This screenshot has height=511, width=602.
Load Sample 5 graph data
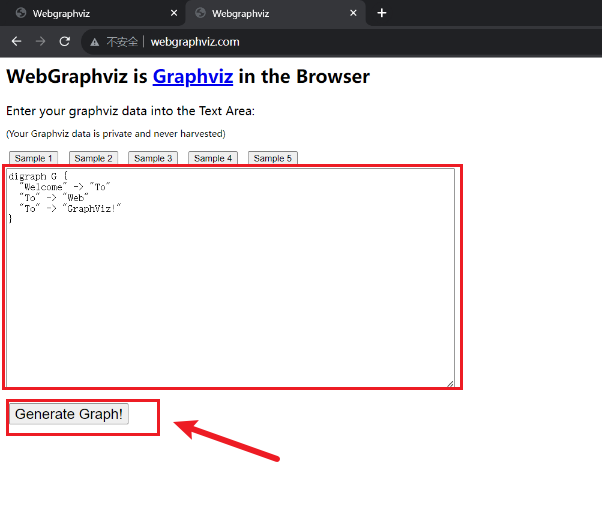point(273,158)
